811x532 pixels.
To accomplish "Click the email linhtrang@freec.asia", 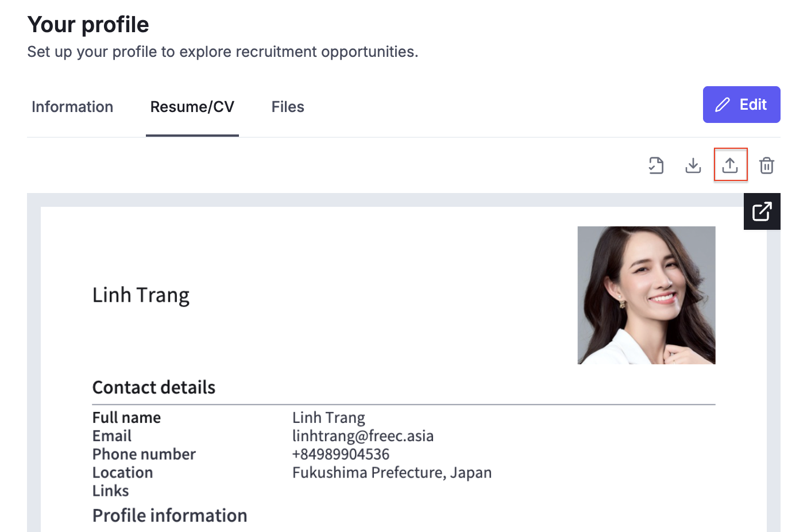I will (362, 436).
